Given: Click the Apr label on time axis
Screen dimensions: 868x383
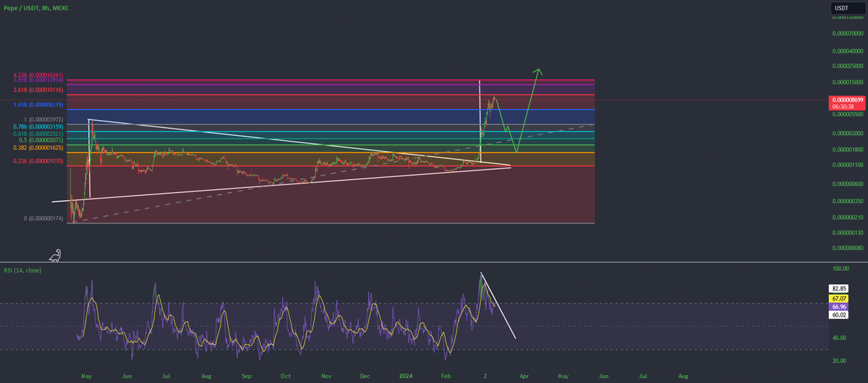Looking at the screenshot, I should click(x=524, y=376).
